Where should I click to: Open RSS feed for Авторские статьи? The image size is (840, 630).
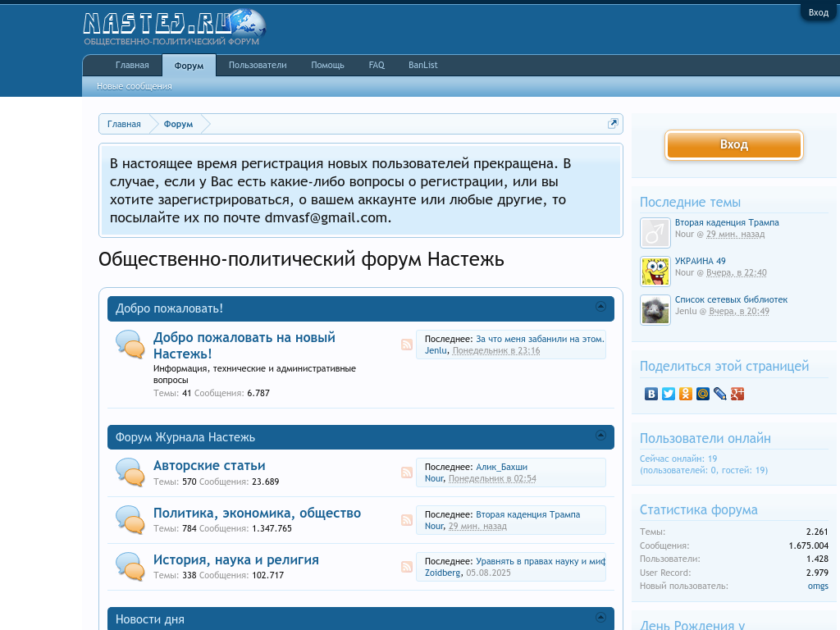coord(407,472)
